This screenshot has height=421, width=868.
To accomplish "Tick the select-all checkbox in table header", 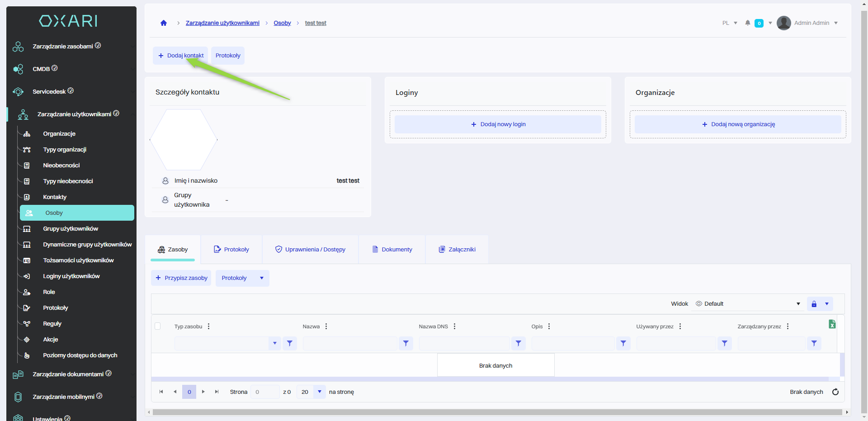I will [x=158, y=326].
